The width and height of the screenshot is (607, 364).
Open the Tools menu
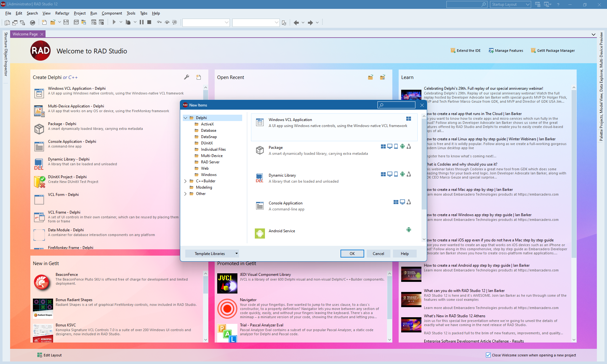(131, 13)
